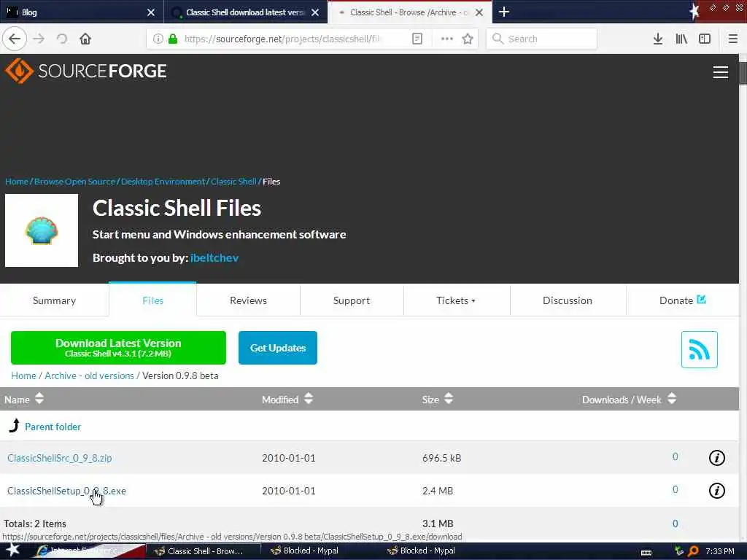Click the browser forward arrow
The height and width of the screenshot is (560, 747).
39,39
